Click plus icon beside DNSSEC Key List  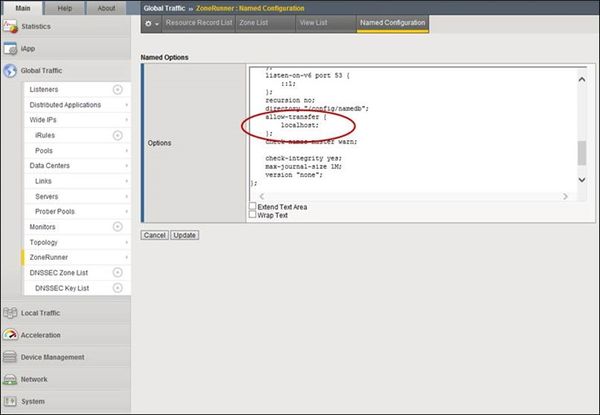(117, 288)
